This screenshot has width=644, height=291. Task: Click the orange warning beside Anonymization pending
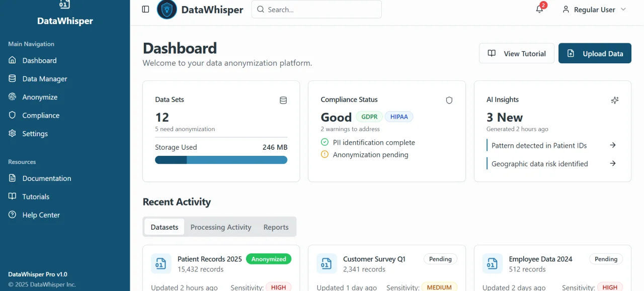pos(325,155)
